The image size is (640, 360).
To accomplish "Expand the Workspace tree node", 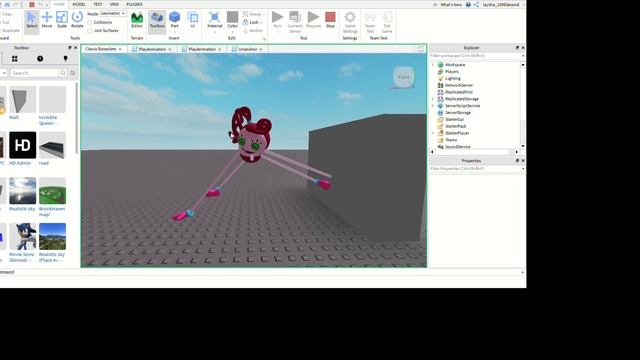I will (433, 65).
